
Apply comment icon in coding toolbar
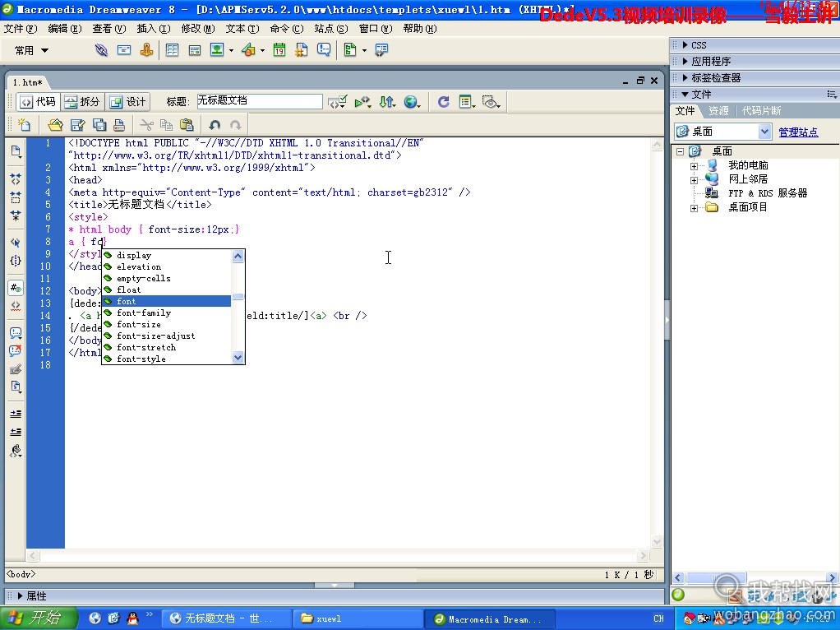pyautogui.click(x=16, y=333)
